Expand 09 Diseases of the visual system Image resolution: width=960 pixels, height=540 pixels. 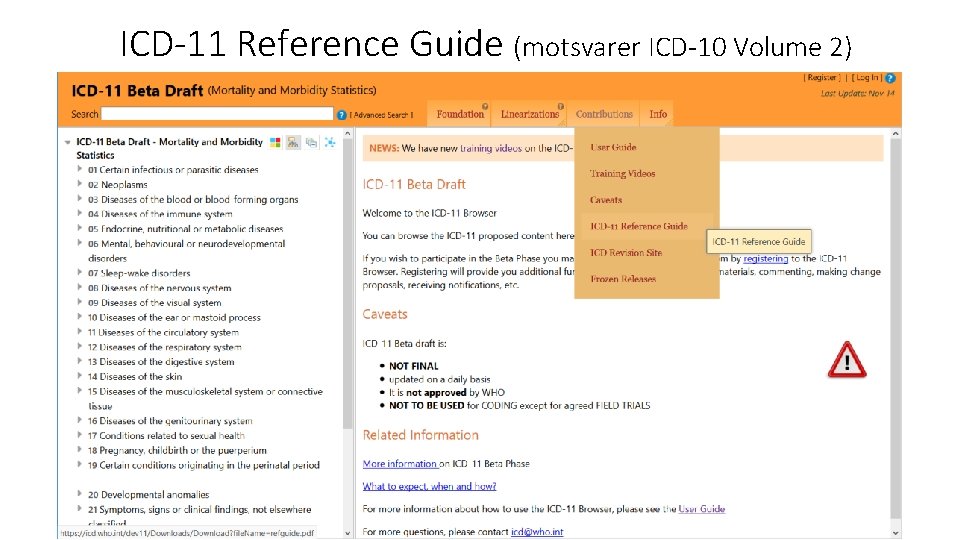coord(80,301)
